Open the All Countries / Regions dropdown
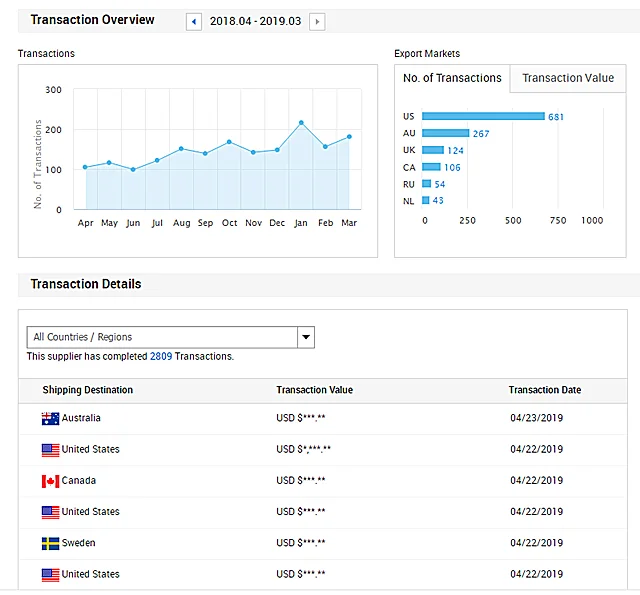The height and width of the screenshot is (595, 640). (x=160, y=337)
